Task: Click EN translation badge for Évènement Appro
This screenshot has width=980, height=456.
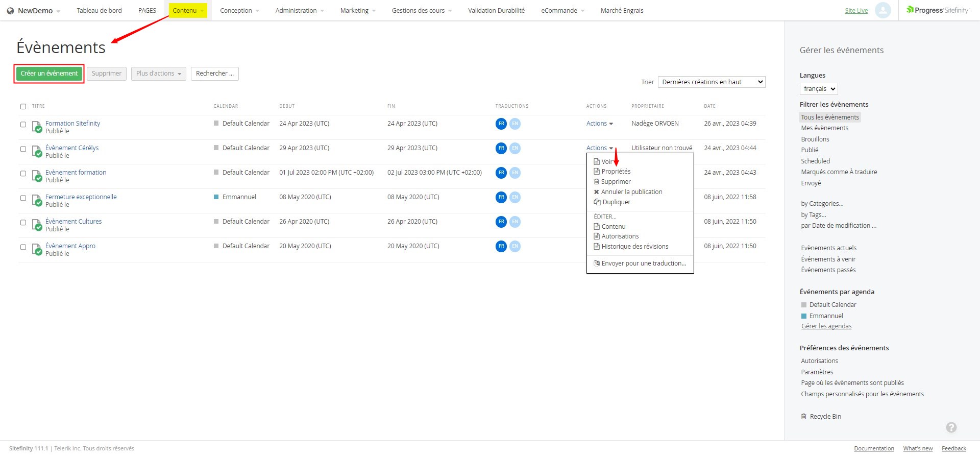Action: [x=515, y=246]
